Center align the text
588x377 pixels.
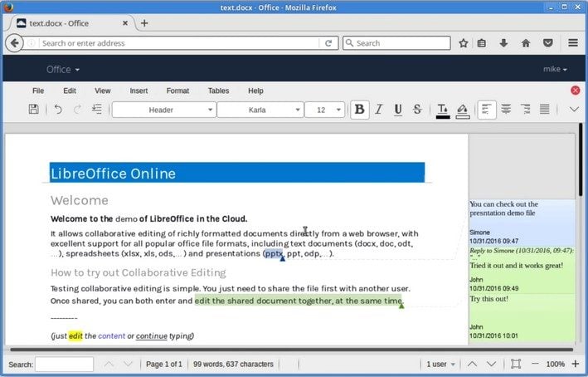pos(506,110)
